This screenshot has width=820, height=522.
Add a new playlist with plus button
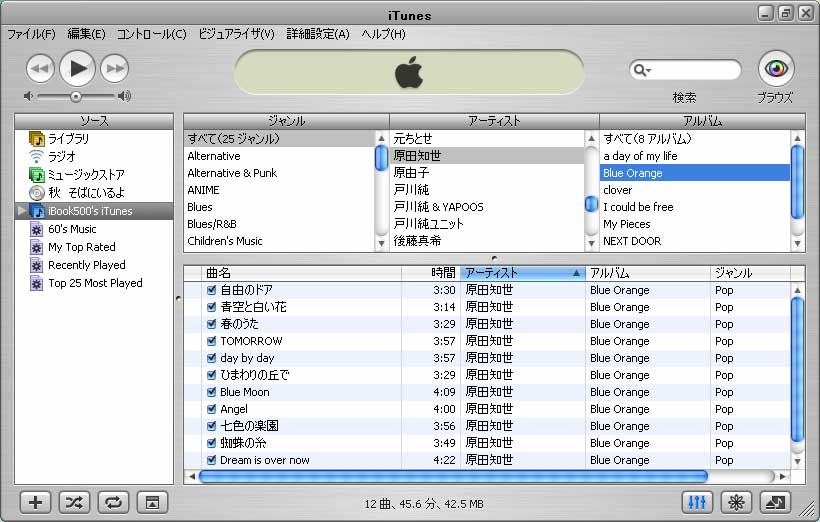(36, 502)
